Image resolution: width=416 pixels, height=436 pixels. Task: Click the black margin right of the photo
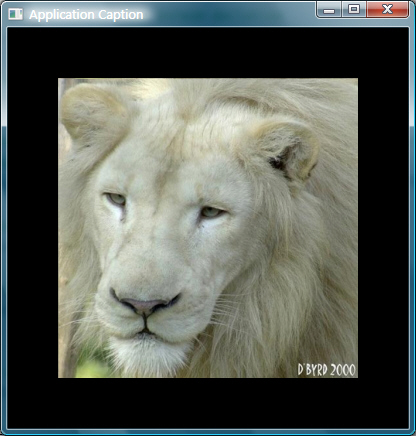click(x=383, y=228)
